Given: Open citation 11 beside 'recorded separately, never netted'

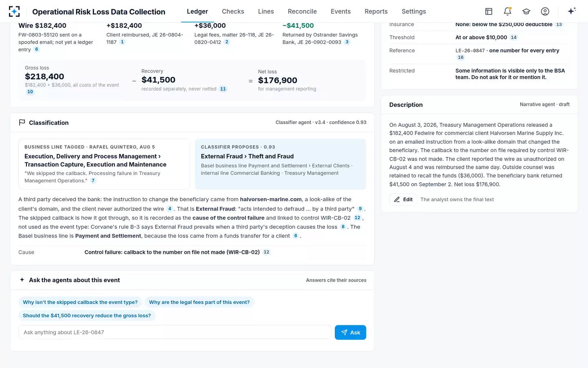Looking at the screenshot, I should (223, 89).
